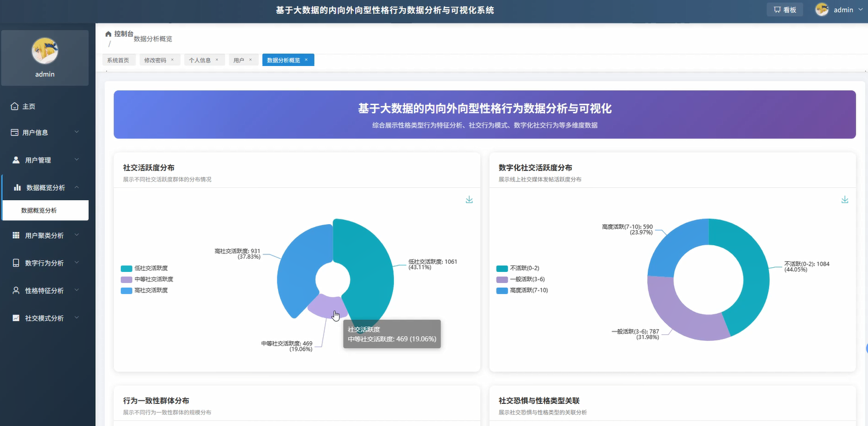Image resolution: width=868 pixels, height=426 pixels.
Task: Click the 用户管理 person icon
Action: click(16, 160)
